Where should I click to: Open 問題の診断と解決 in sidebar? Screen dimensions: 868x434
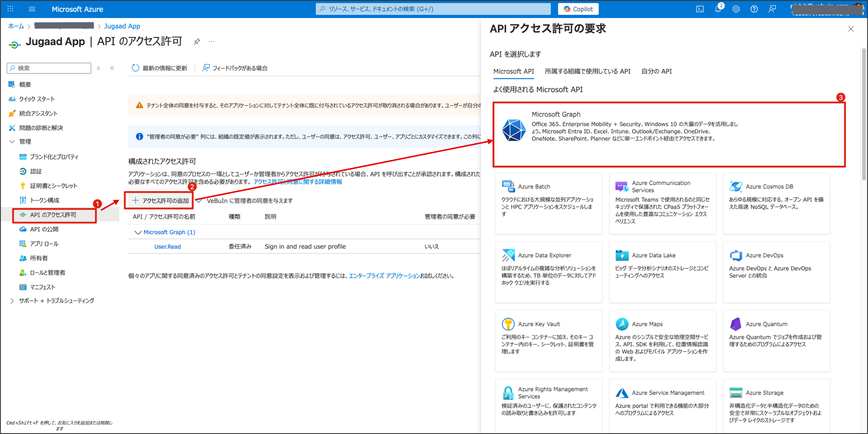[x=41, y=128]
